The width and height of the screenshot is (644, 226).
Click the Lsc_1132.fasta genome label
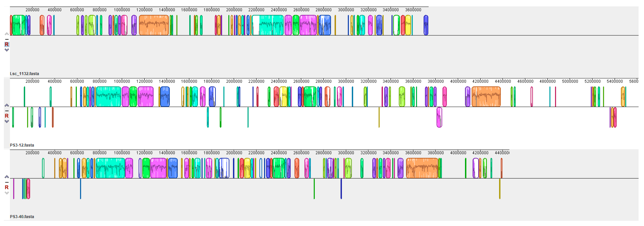[25, 74]
